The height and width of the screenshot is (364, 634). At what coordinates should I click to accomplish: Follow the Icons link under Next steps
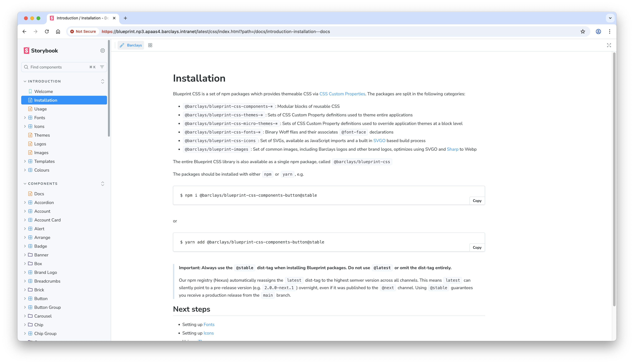click(x=209, y=333)
